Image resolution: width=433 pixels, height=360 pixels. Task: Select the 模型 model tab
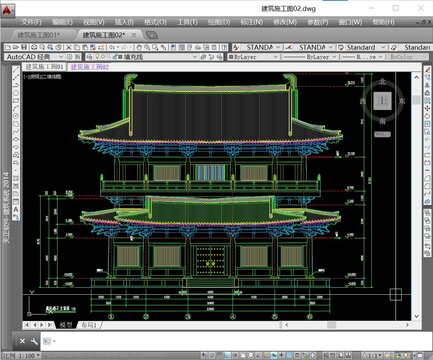point(66,325)
